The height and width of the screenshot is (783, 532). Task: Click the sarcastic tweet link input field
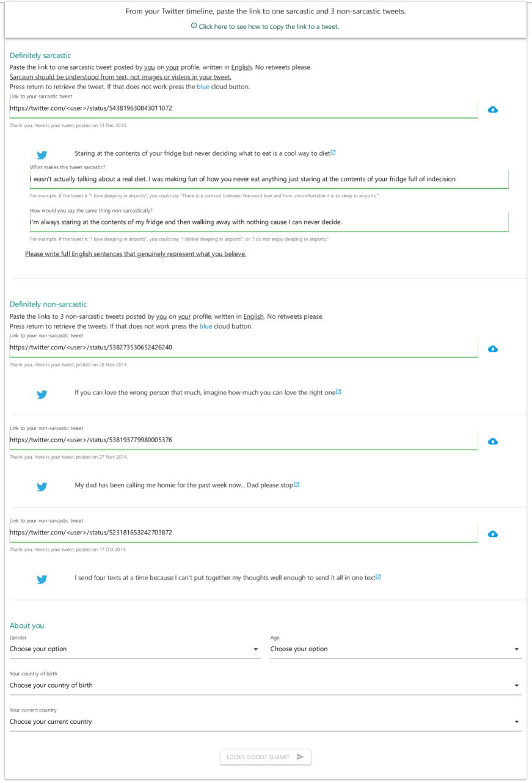pos(243,108)
